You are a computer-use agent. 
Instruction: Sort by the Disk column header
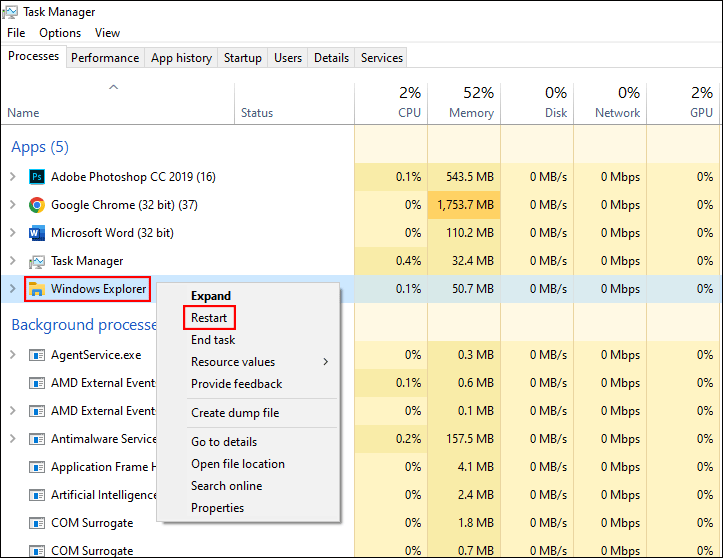click(x=537, y=104)
